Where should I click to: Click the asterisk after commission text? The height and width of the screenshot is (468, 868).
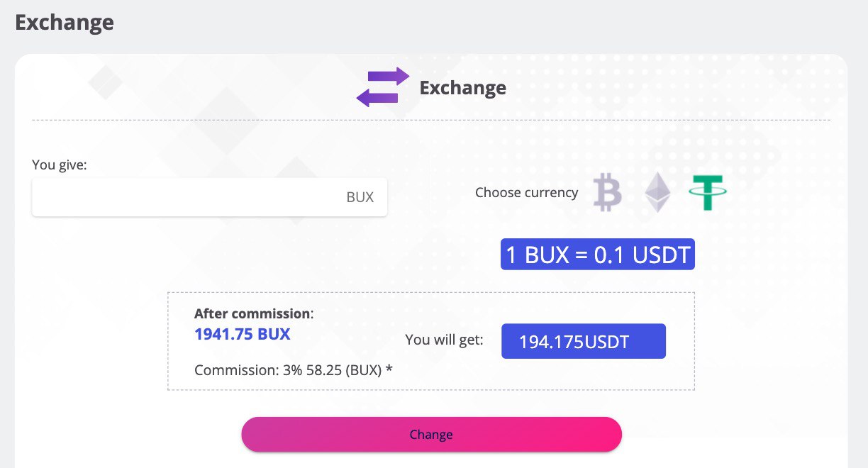389,369
